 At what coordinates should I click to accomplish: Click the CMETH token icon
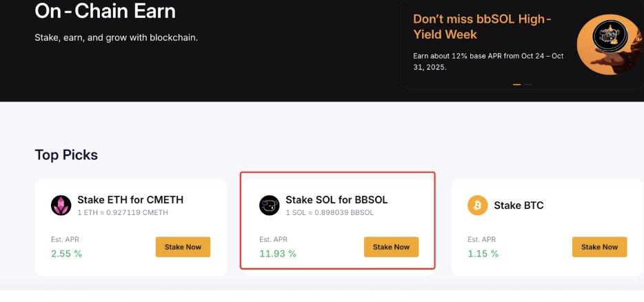point(61,205)
